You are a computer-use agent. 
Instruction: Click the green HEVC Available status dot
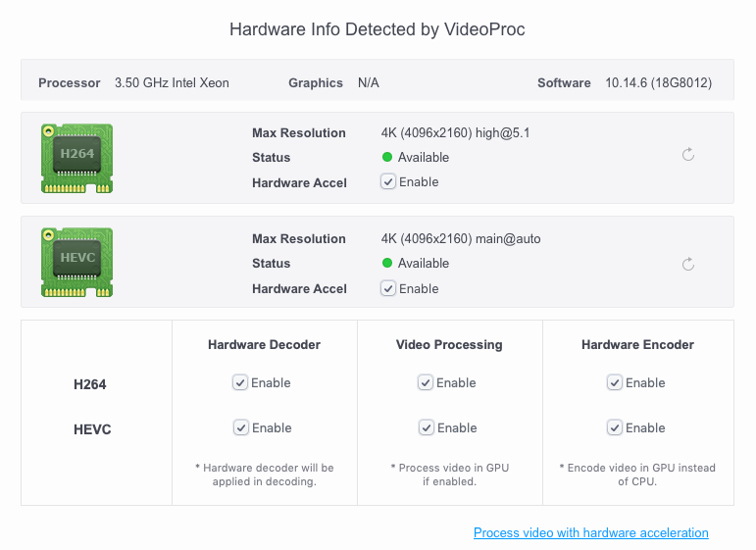[387, 263]
